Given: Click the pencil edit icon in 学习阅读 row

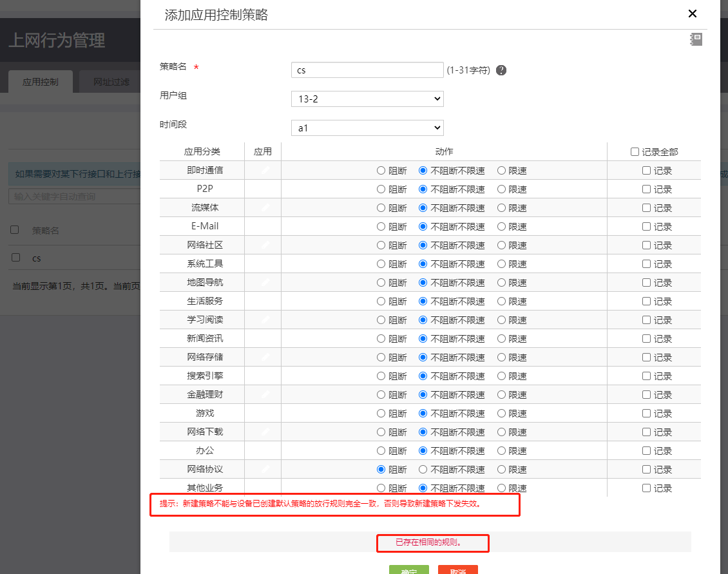Looking at the screenshot, I should pyautogui.click(x=265, y=320).
